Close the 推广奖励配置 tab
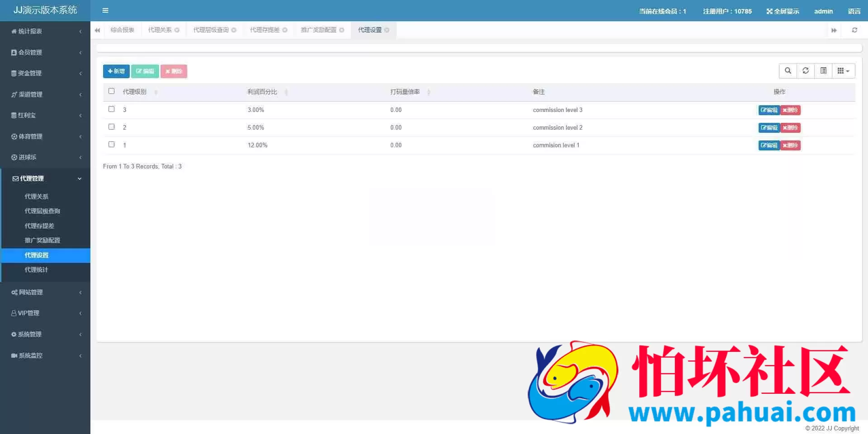 [x=342, y=30]
